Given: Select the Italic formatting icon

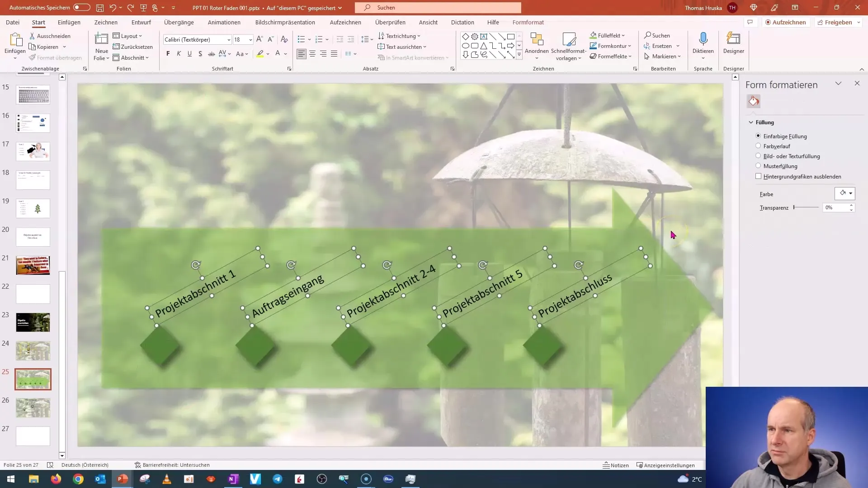Looking at the screenshot, I should point(179,54).
